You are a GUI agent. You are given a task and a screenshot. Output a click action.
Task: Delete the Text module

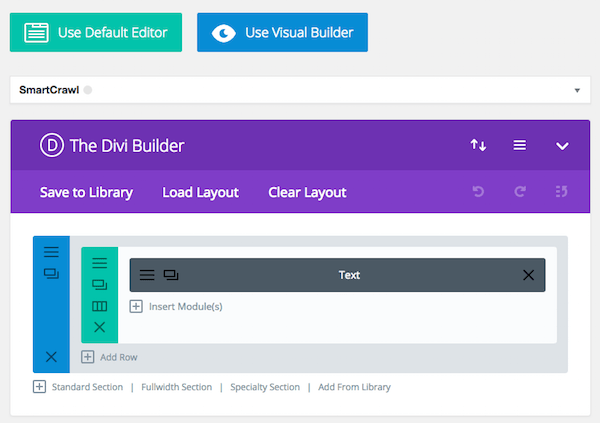(x=528, y=275)
